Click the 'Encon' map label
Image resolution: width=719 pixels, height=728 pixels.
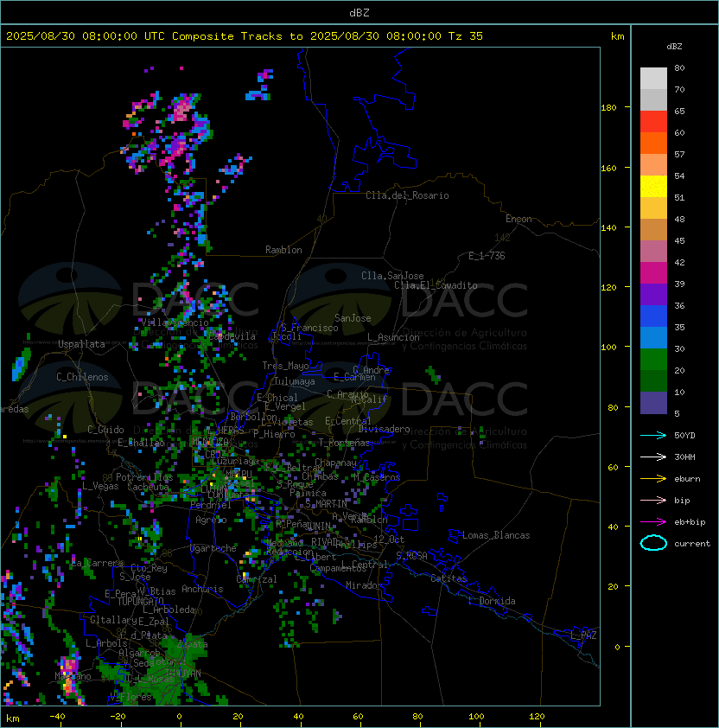[519, 219]
